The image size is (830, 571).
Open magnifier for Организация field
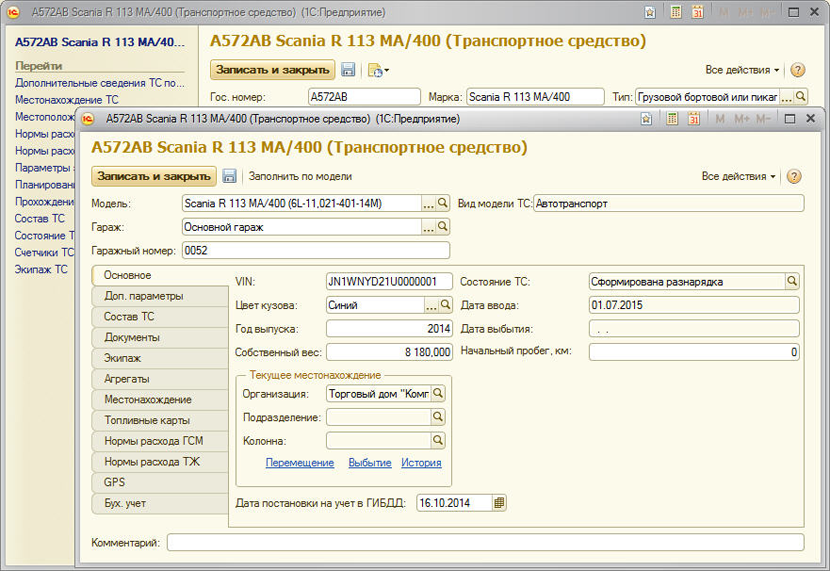438,394
